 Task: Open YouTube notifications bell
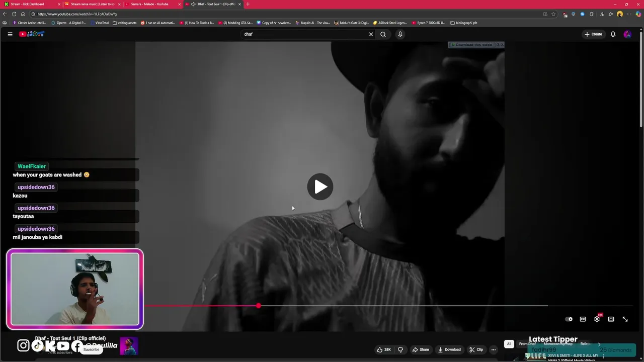[x=613, y=34]
